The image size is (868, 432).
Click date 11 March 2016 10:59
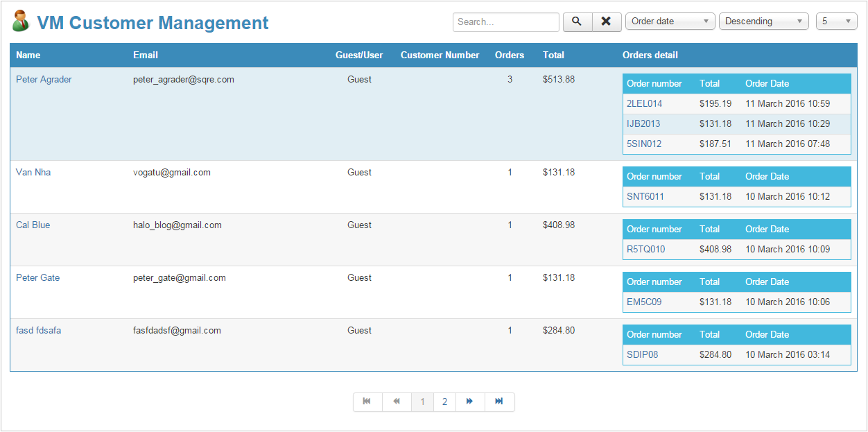(788, 104)
